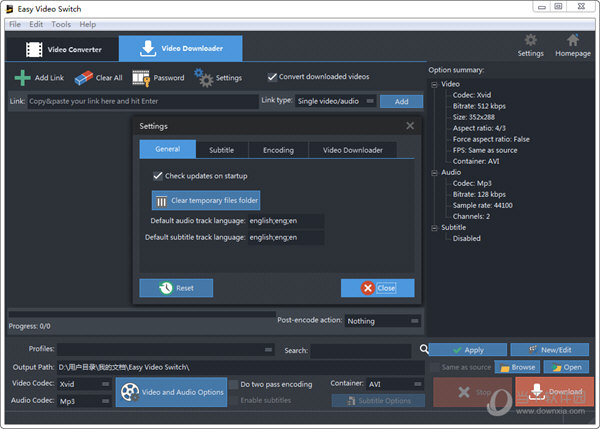Enable Do two pass encoding
Image resolution: width=600 pixels, height=429 pixels.
pos(233,384)
